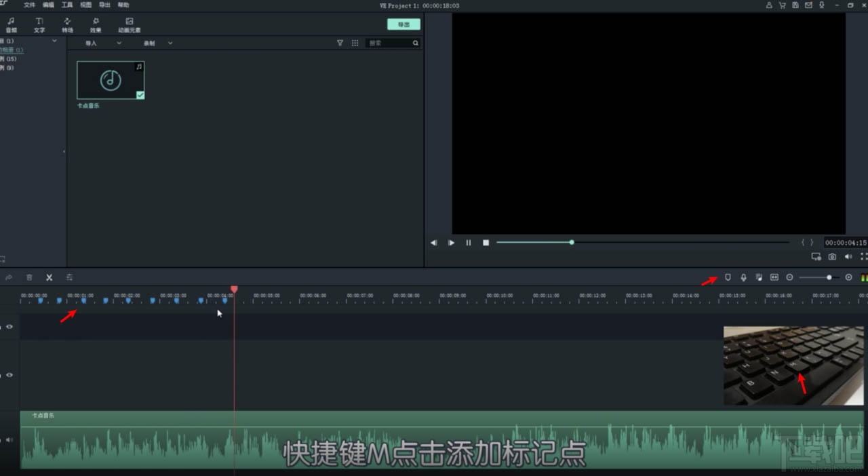Click the search magnifier icon

click(x=416, y=43)
